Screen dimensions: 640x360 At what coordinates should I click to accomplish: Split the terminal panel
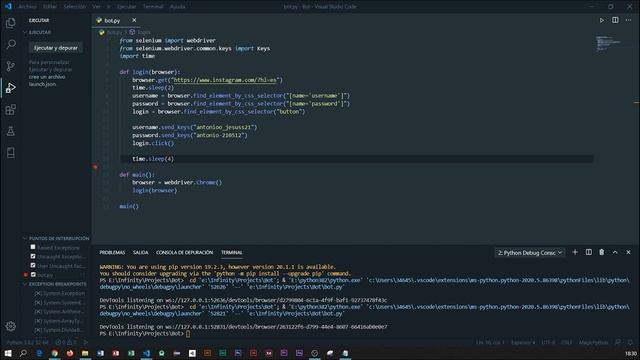(589, 252)
